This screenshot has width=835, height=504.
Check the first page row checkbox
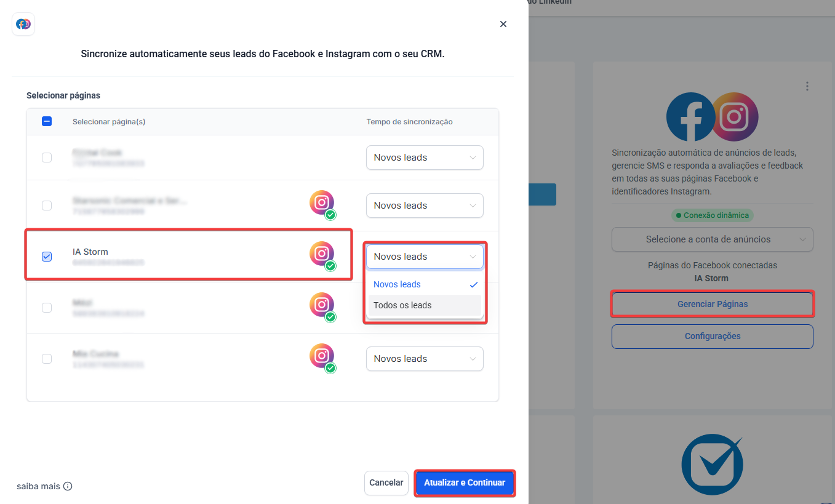(x=47, y=158)
